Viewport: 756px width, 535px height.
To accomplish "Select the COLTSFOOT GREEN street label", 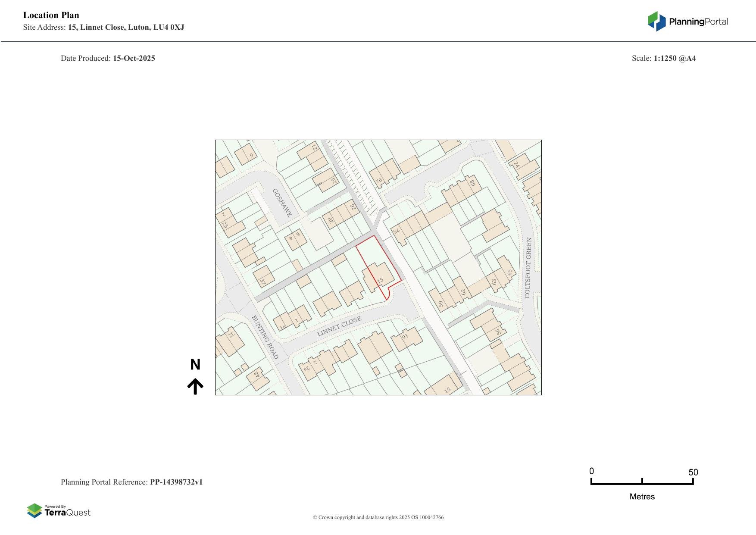I will pos(528,267).
